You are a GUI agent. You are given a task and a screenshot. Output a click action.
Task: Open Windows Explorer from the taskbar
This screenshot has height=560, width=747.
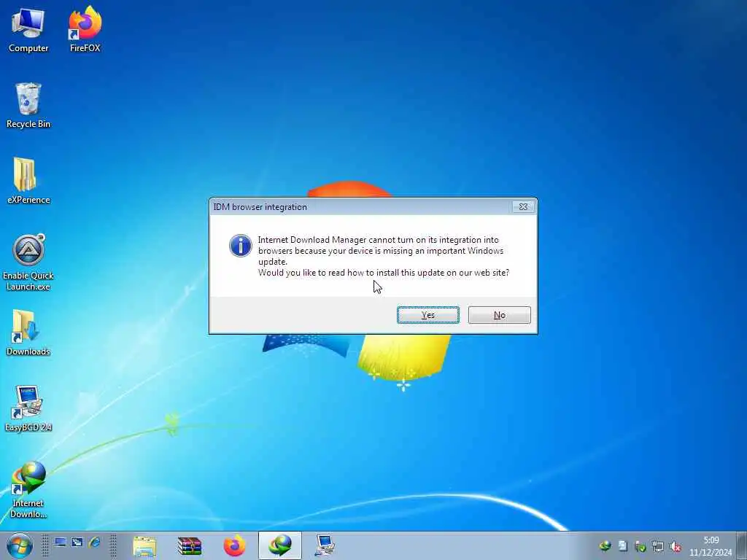point(144,545)
